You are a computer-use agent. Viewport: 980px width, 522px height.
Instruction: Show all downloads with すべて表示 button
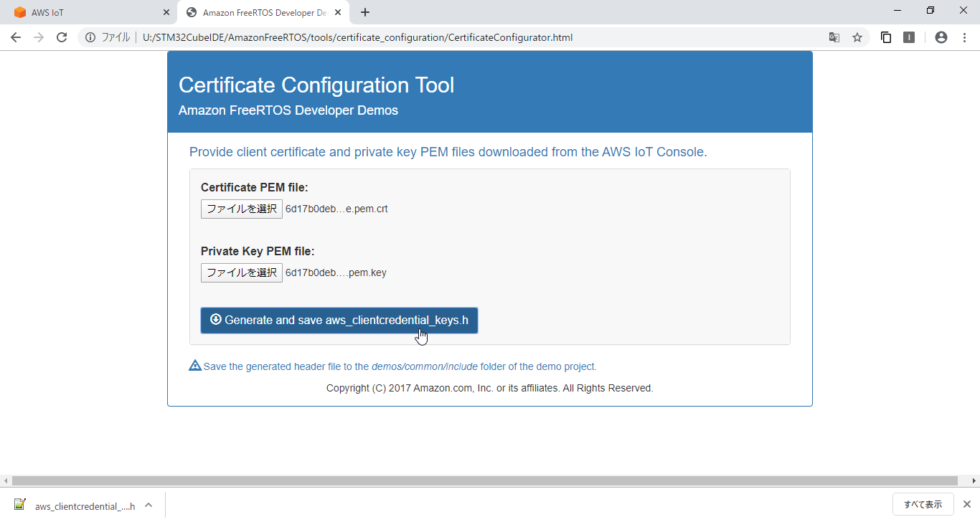tap(923, 504)
